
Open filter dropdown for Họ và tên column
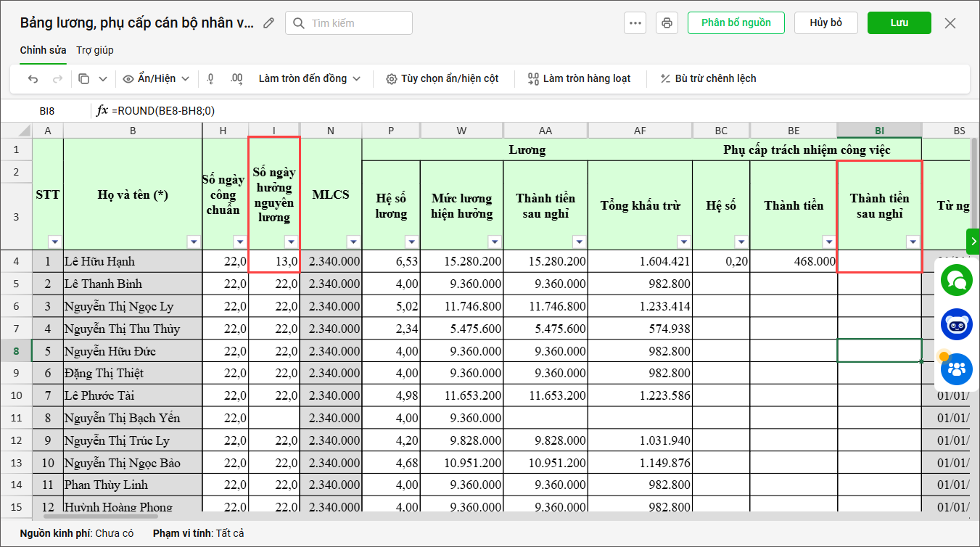coord(193,242)
